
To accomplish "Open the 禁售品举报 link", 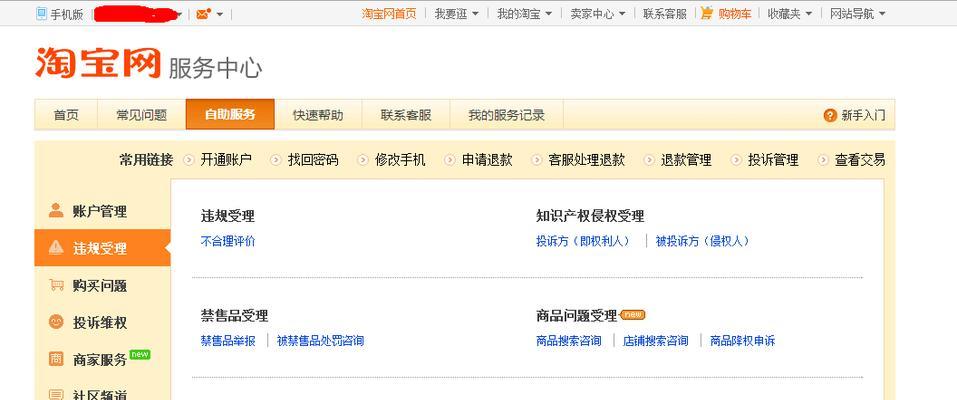I will pyautogui.click(x=228, y=341).
